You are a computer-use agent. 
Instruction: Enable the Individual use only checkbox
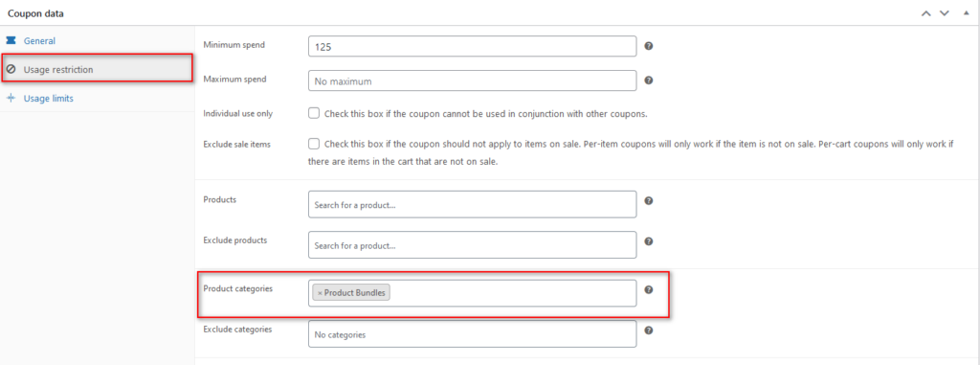pos(314,114)
